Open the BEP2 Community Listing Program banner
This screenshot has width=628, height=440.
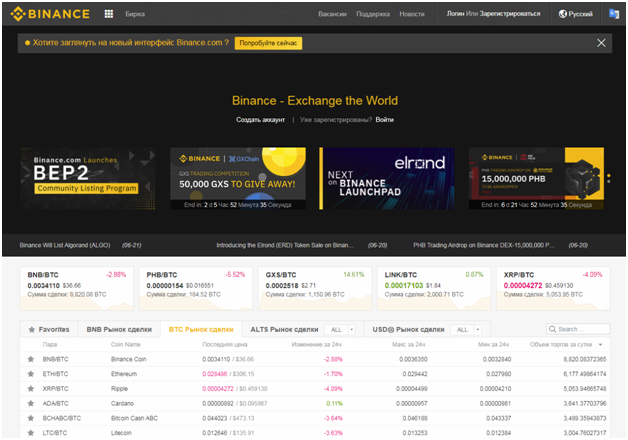click(x=88, y=179)
